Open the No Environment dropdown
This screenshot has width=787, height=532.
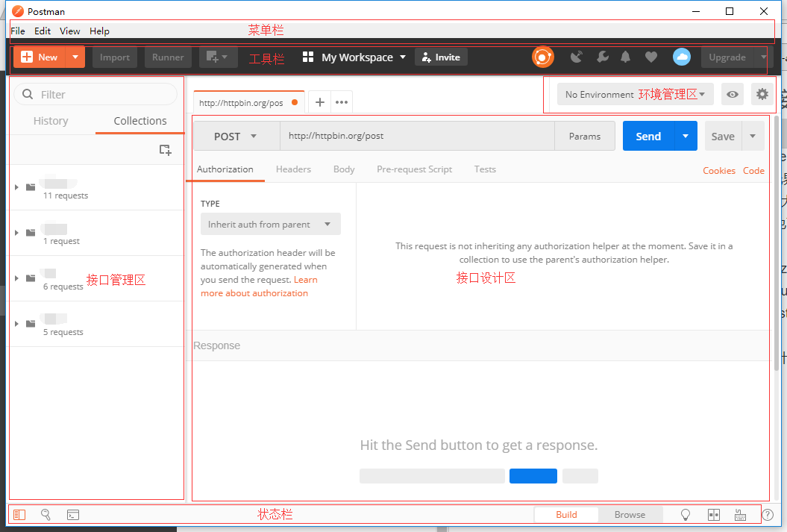click(x=636, y=94)
